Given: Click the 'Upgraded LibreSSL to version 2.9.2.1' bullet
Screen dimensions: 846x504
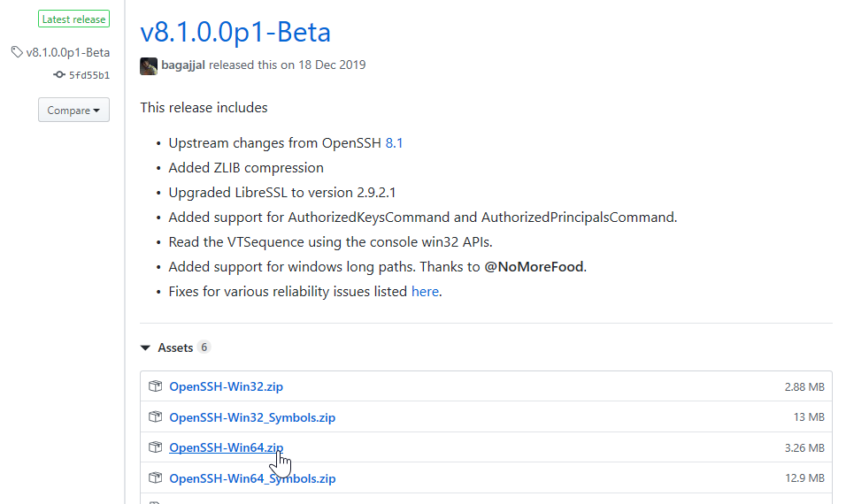Looking at the screenshot, I should coord(282,193).
